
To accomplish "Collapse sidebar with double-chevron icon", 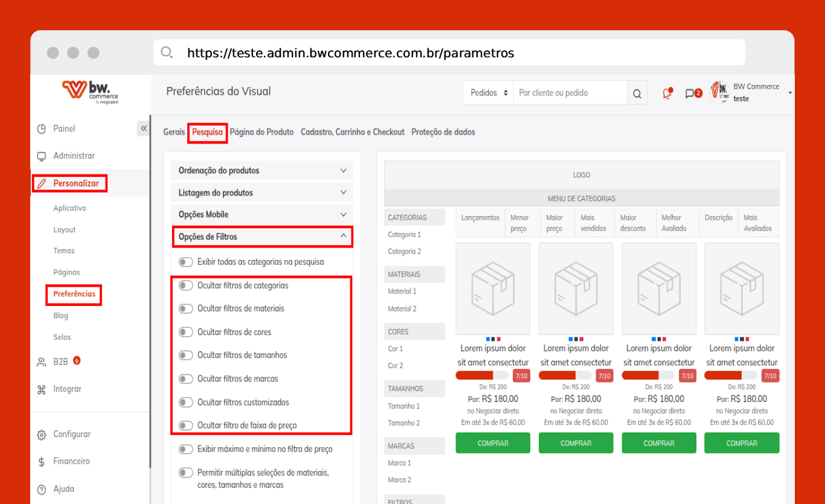I will tap(143, 129).
